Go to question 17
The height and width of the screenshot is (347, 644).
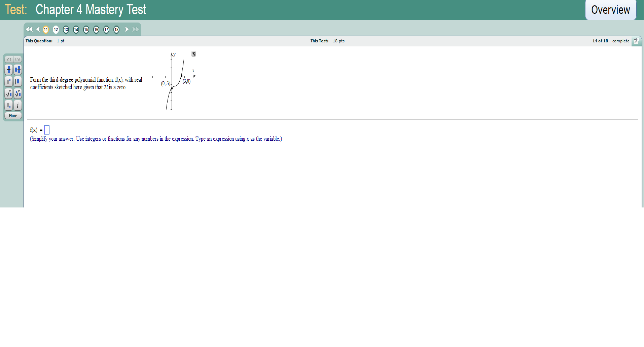click(106, 30)
